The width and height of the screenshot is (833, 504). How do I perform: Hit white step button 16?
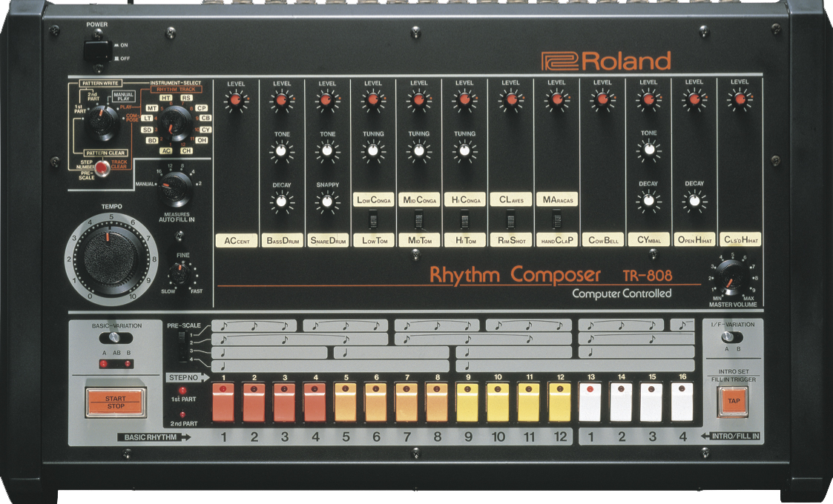click(682, 402)
